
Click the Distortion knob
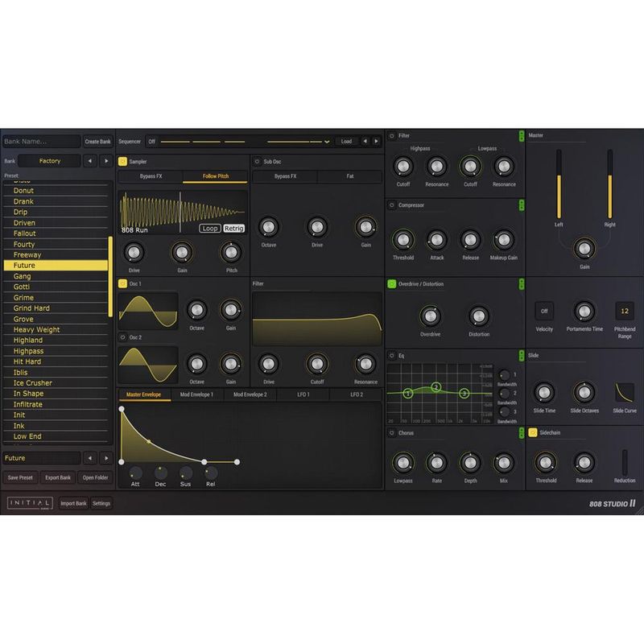click(x=479, y=316)
